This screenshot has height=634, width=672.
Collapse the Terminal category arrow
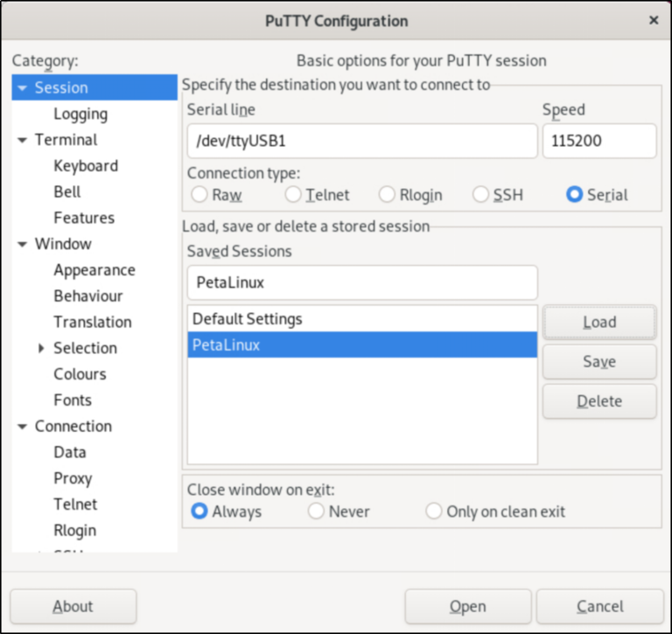[22, 140]
